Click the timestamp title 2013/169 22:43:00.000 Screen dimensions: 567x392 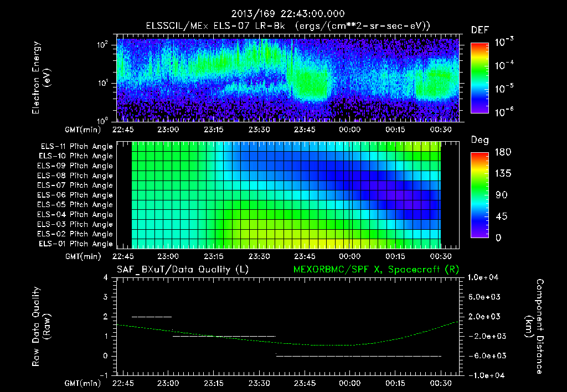coord(288,14)
